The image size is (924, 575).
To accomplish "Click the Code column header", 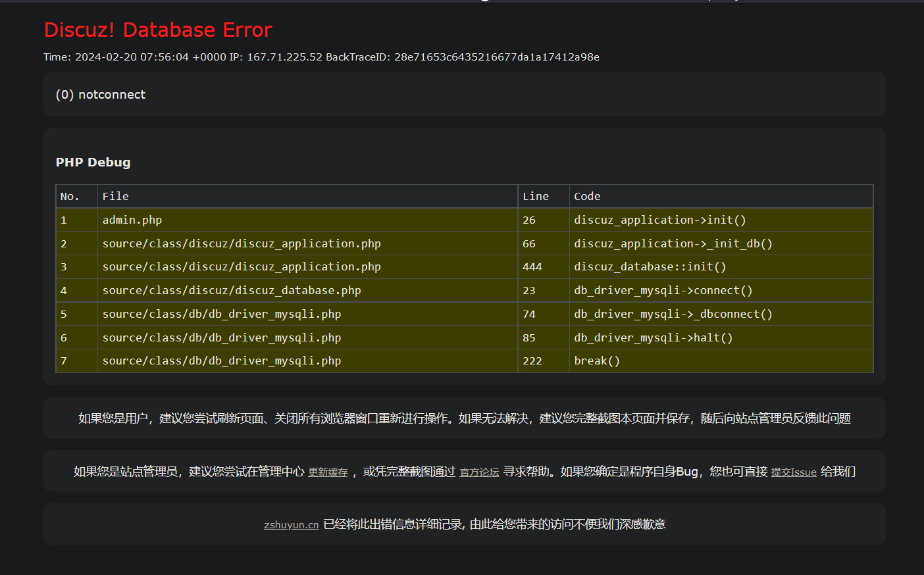I will click(587, 197).
